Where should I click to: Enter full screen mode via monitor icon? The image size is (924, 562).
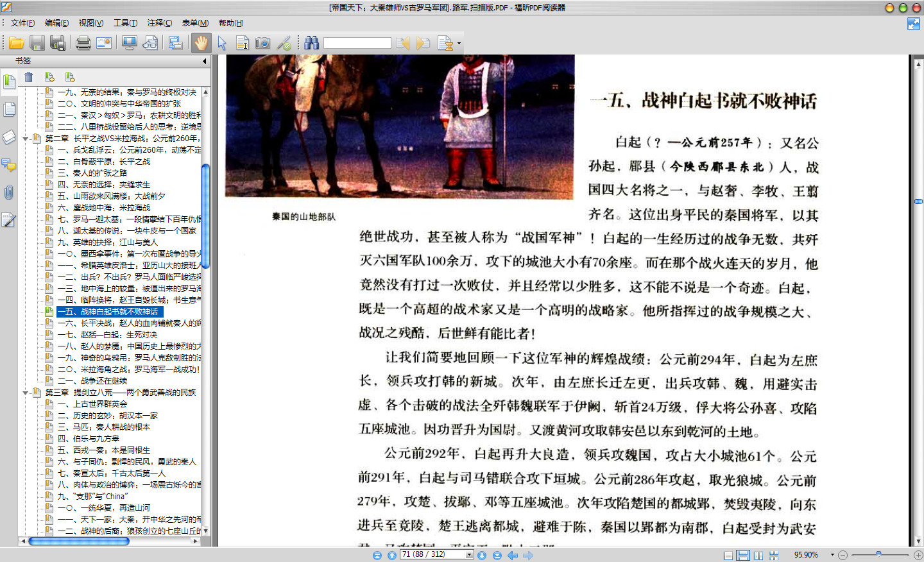pyautogui.click(x=129, y=43)
